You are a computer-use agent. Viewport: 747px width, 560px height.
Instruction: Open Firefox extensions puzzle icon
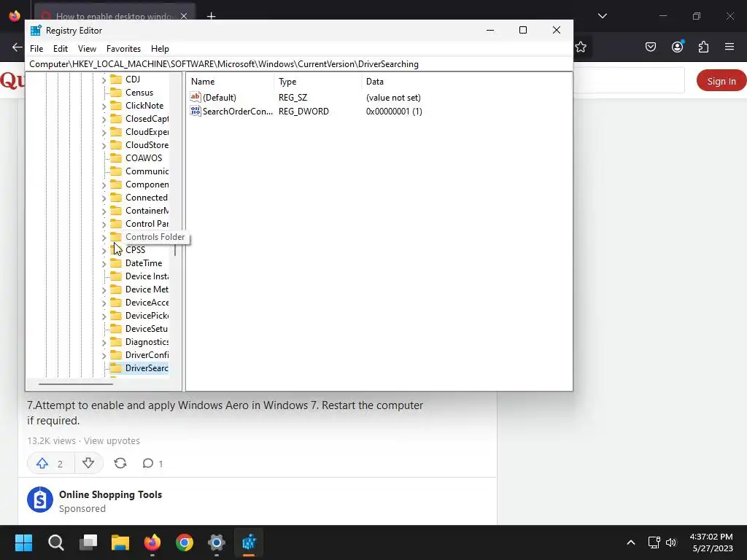(x=703, y=47)
